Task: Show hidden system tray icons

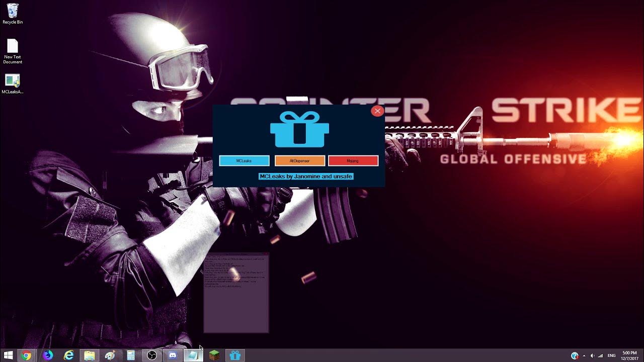Action: [x=584, y=355]
